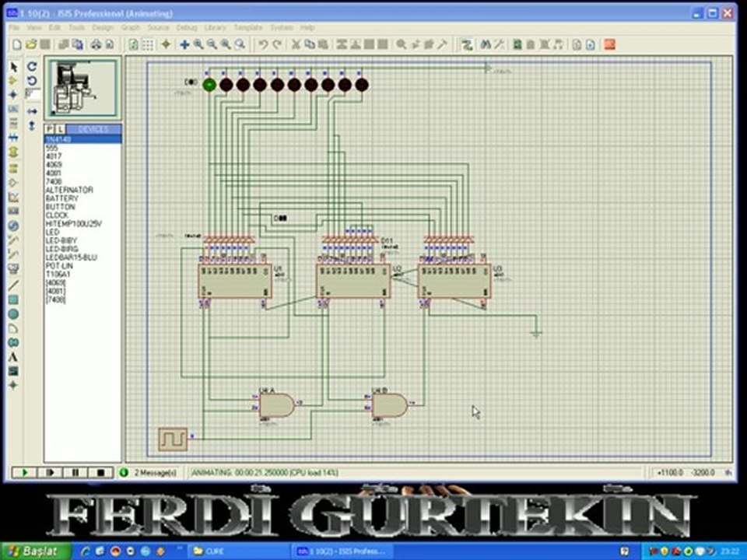747x560 pixels.
Task: Click the Rotate clockwise icon
Action: (32, 67)
